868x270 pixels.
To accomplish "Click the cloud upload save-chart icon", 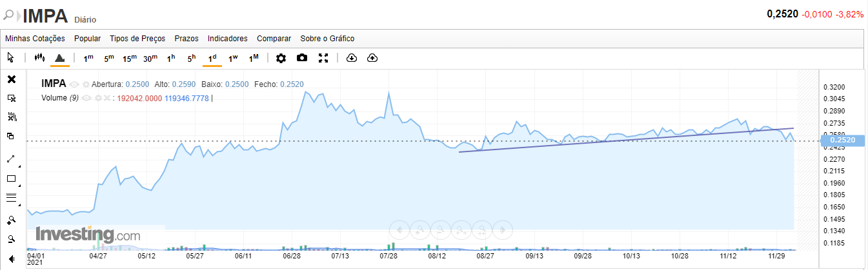I will [x=372, y=58].
